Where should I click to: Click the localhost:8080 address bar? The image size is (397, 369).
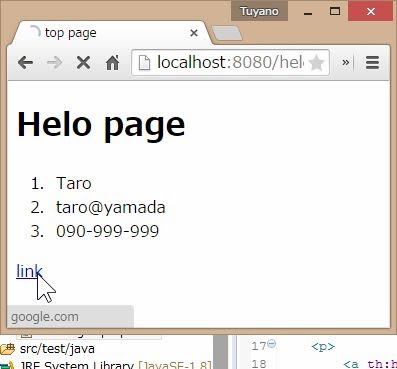[x=230, y=62]
